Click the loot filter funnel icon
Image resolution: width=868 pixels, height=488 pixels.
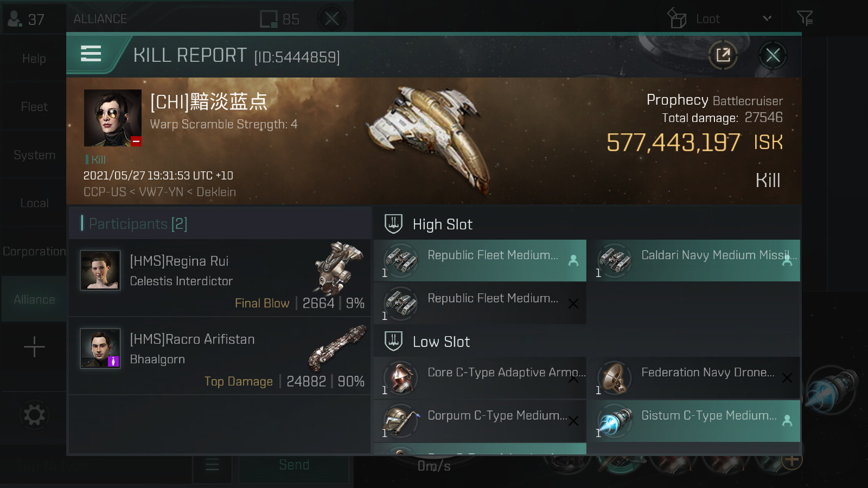pos(805,19)
